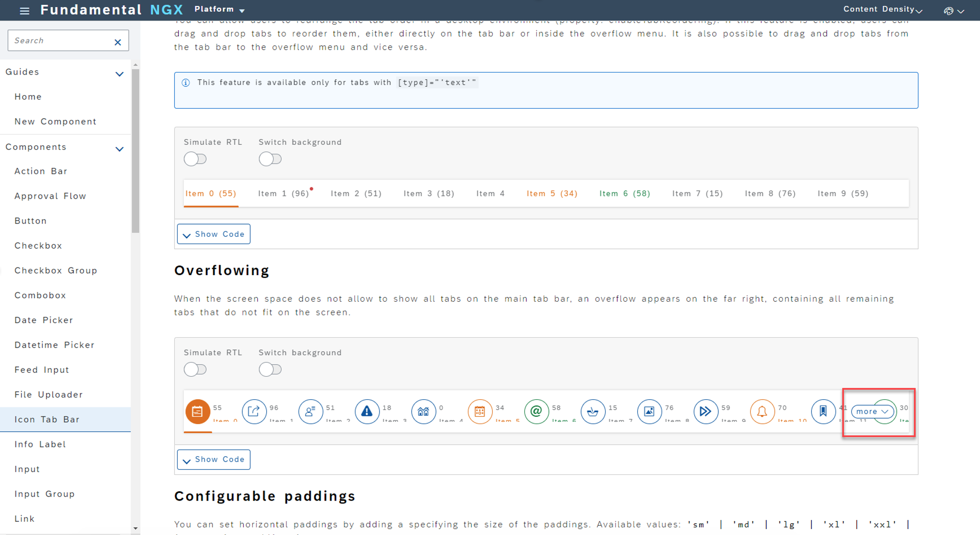
Task: Toggle Switch background in the Overflowing example
Action: (270, 369)
